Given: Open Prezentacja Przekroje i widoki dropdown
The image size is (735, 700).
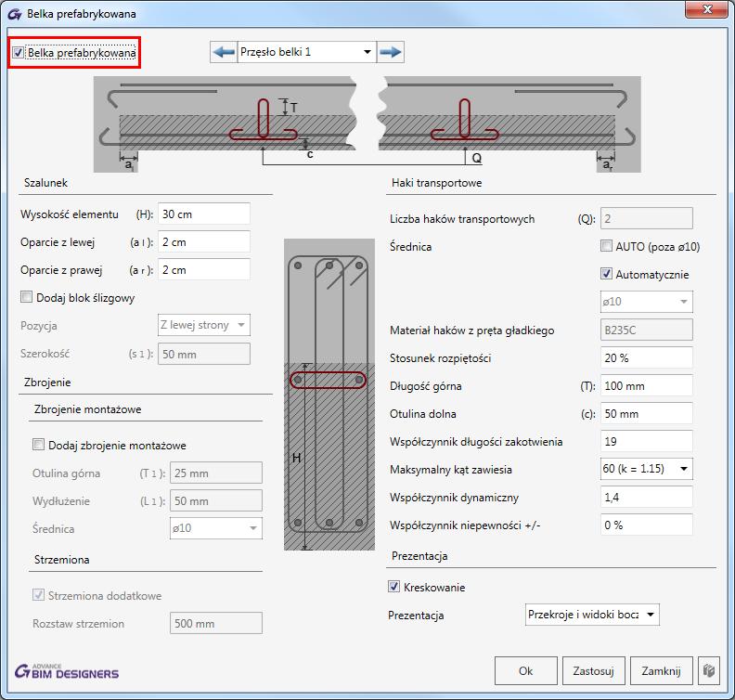Looking at the screenshot, I should coord(592,615).
